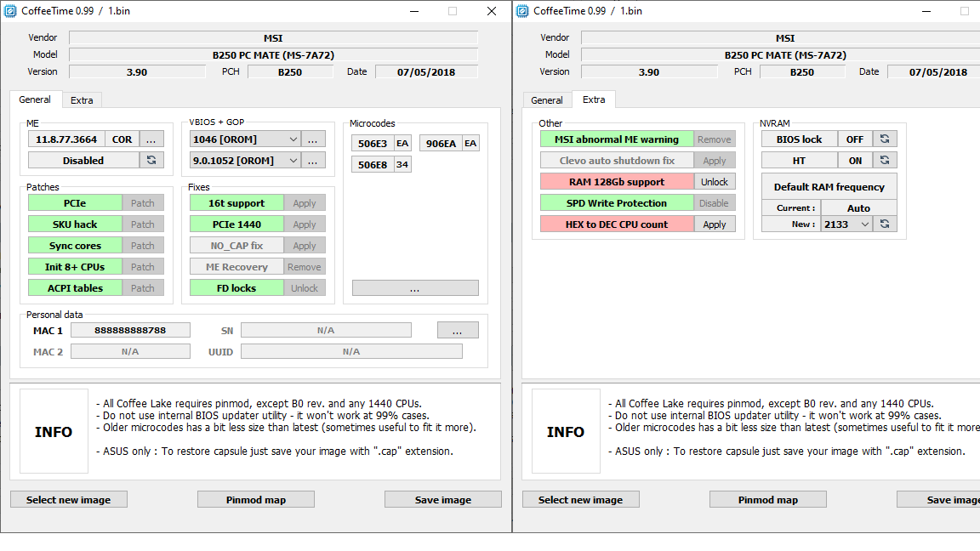980x551 pixels.
Task: Switch to Extra tab in left window
Action: pos(82,100)
